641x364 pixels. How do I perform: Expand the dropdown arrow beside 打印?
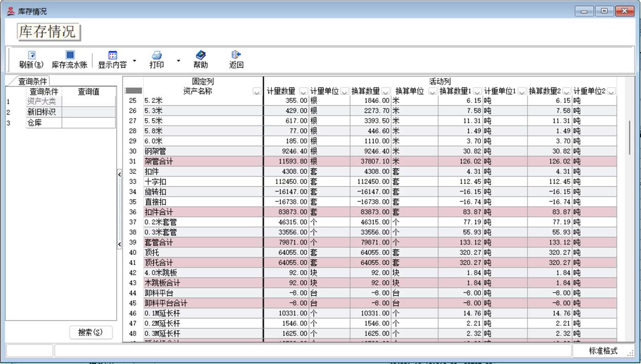click(179, 61)
